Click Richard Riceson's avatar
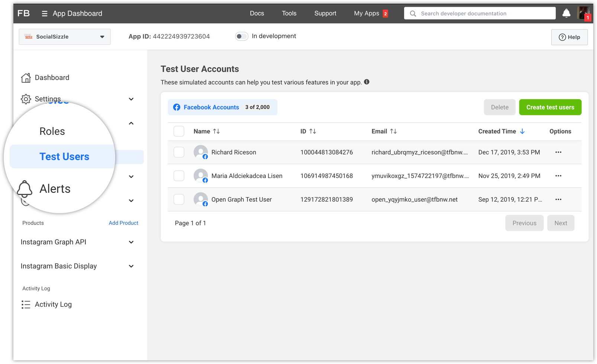597x364 pixels. click(201, 152)
